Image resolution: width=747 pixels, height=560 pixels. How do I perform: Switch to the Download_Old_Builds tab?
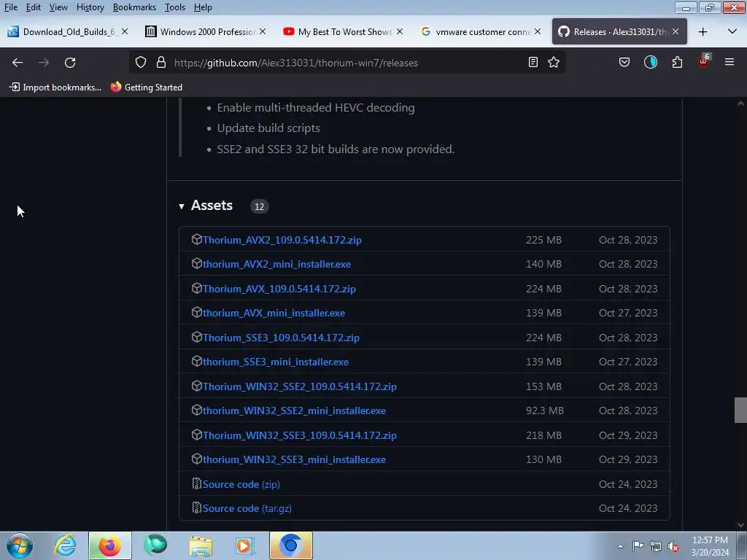69,32
